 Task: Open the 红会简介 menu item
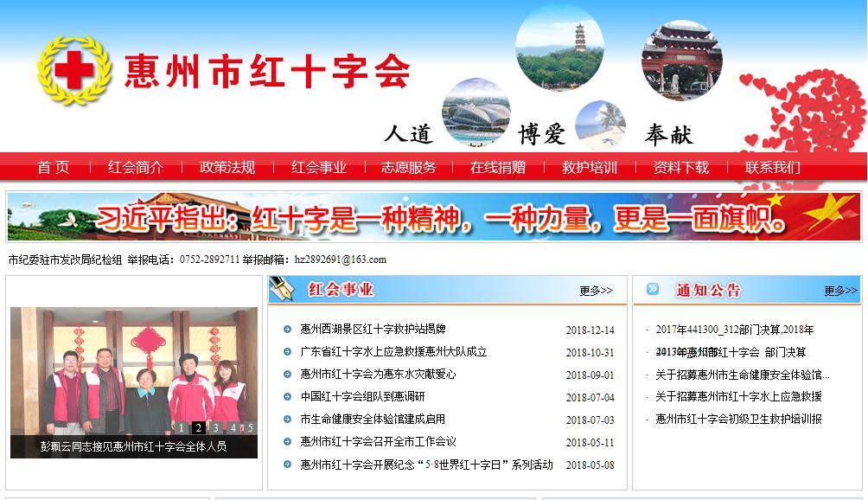[x=136, y=167]
